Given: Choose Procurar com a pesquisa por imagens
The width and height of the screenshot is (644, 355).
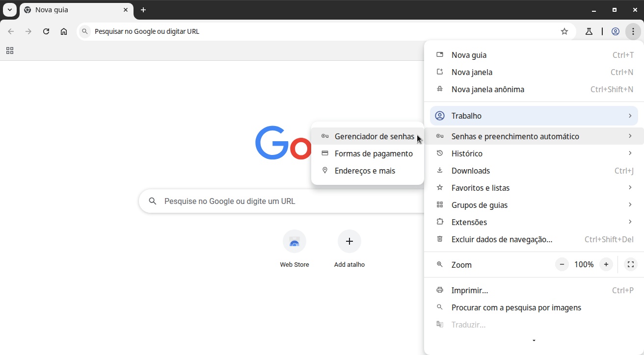Looking at the screenshot, I should pos(534,307).
